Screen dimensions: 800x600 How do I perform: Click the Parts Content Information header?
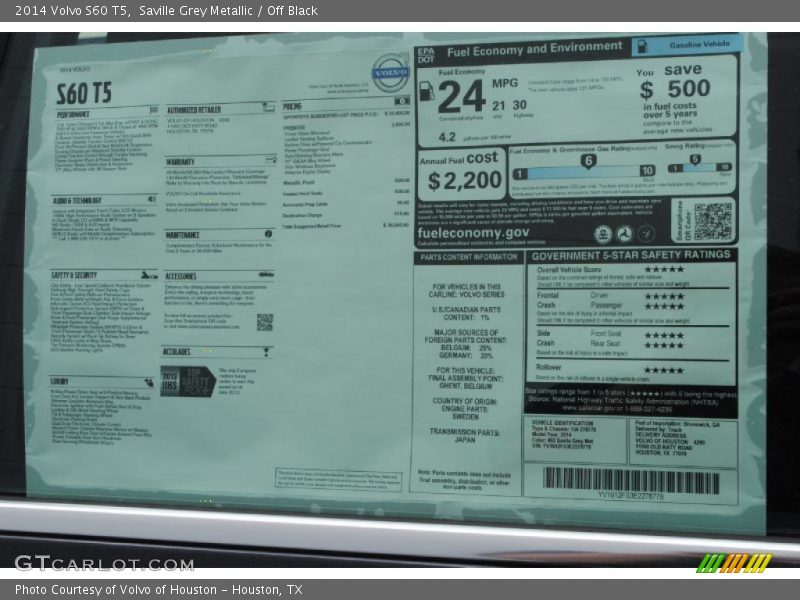pyautogui.click(x=468, y=257)
